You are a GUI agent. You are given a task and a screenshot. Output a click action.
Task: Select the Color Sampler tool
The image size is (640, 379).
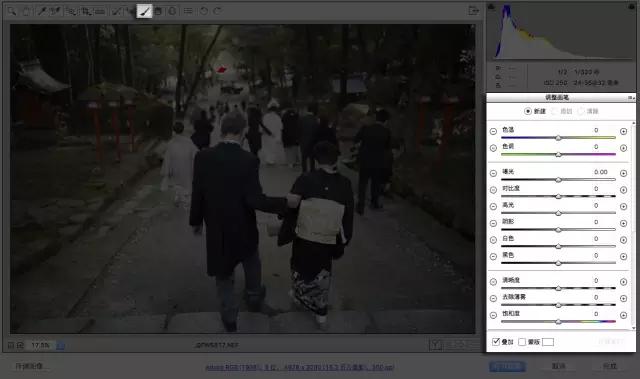(x=55, y=11)
